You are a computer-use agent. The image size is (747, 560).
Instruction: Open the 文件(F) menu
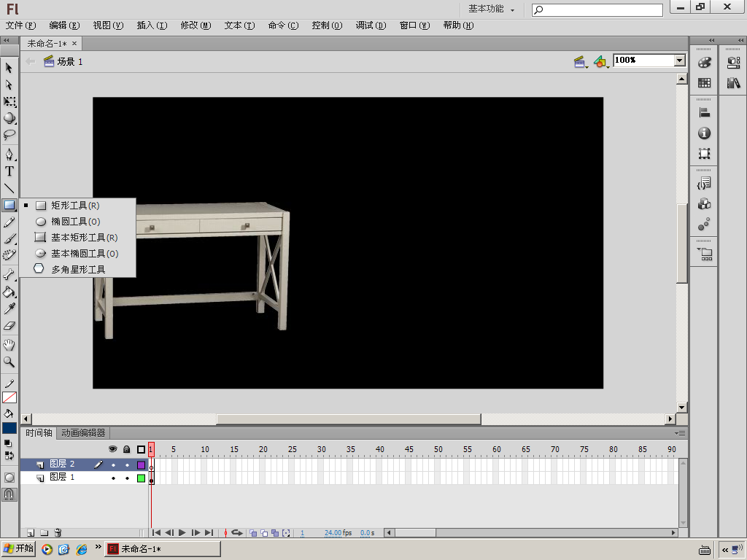(20, 26)
